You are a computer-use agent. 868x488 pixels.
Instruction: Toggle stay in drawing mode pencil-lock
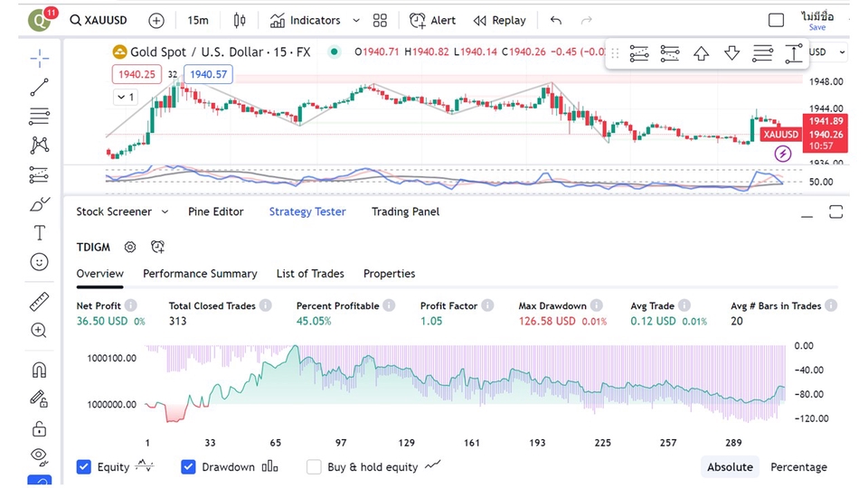coord(39,399)
